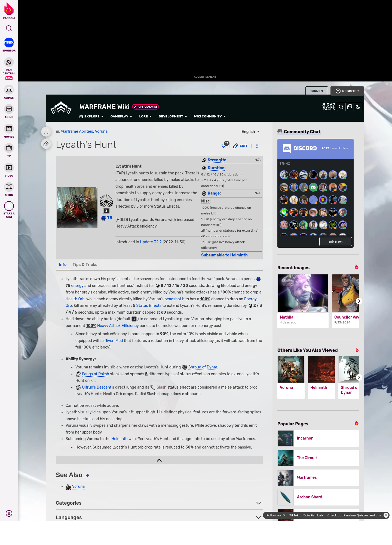Open Helminth card in Others Viewed
Screen dimensions: 392x545
click(x=321, y=377)
